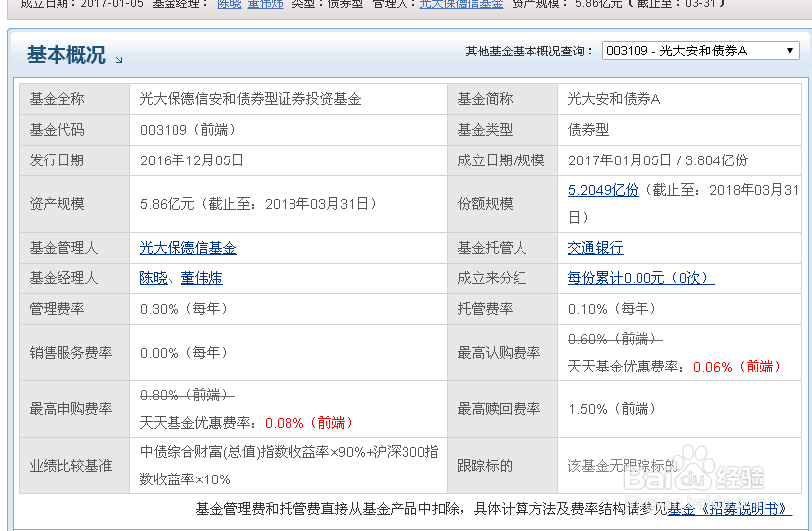Open the fund overview query dropdown

pyautogui.click(x=700, y=51)
